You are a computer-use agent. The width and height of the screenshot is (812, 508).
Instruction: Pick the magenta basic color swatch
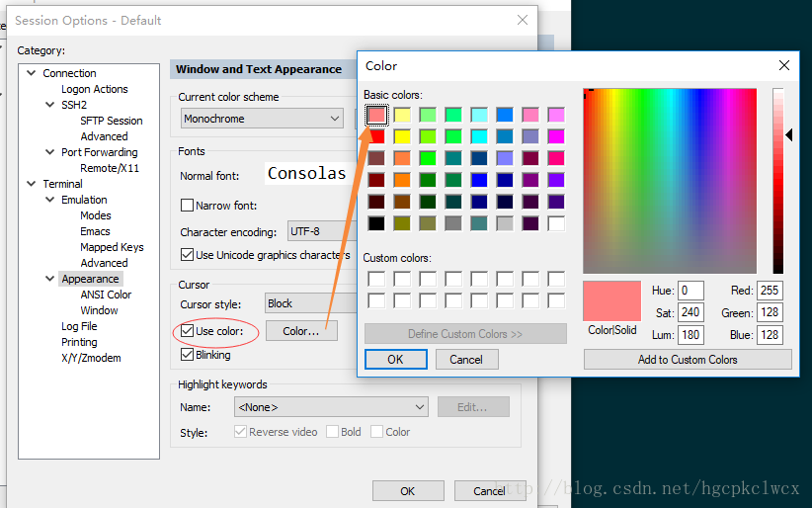556,136
